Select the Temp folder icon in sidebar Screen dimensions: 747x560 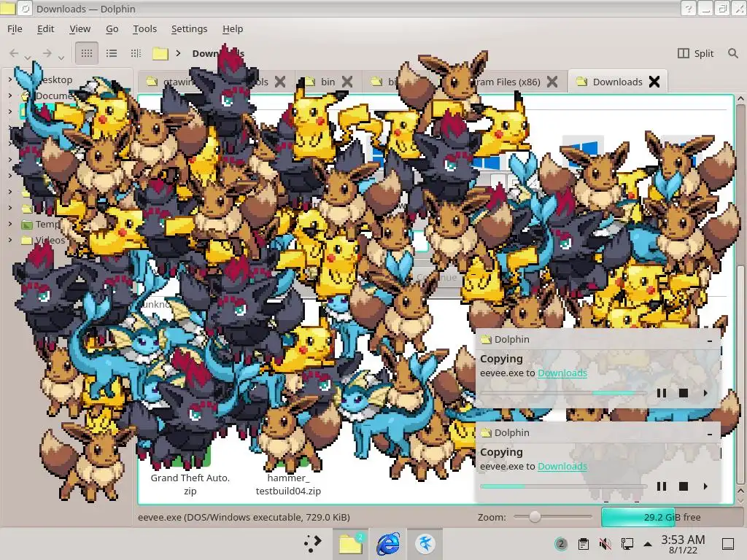[x=27, y=225]
